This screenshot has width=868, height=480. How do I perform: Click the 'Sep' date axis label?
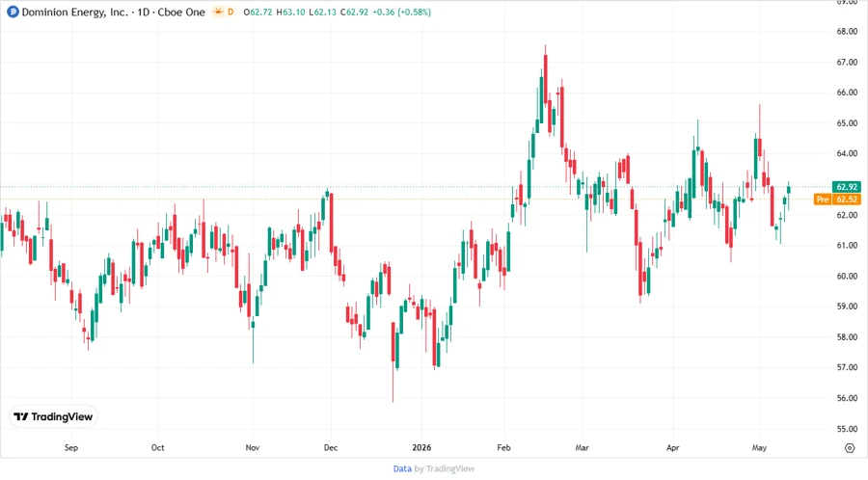click(71, 447)
